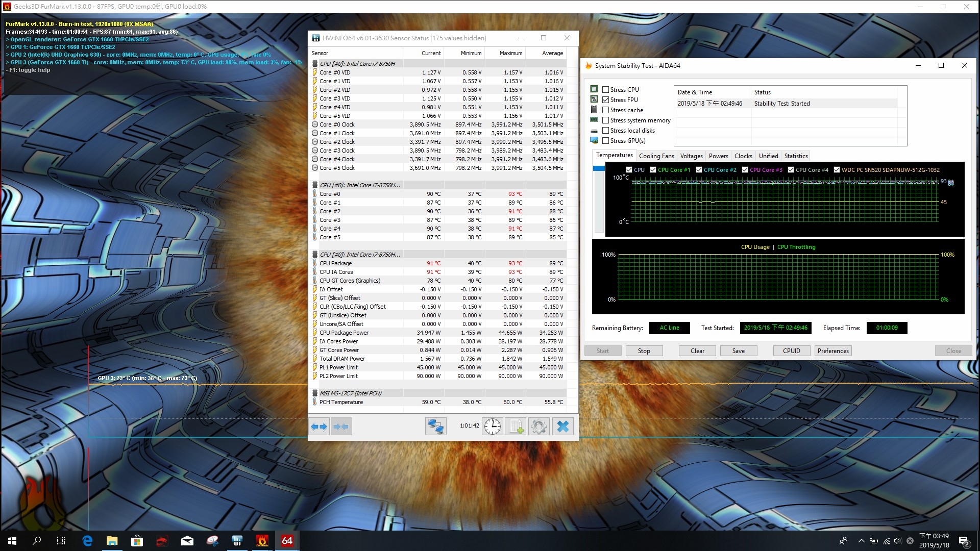Click the Save button in AIDA64
The height and width of the screenshot is (551, 980).
pos(738,351)
